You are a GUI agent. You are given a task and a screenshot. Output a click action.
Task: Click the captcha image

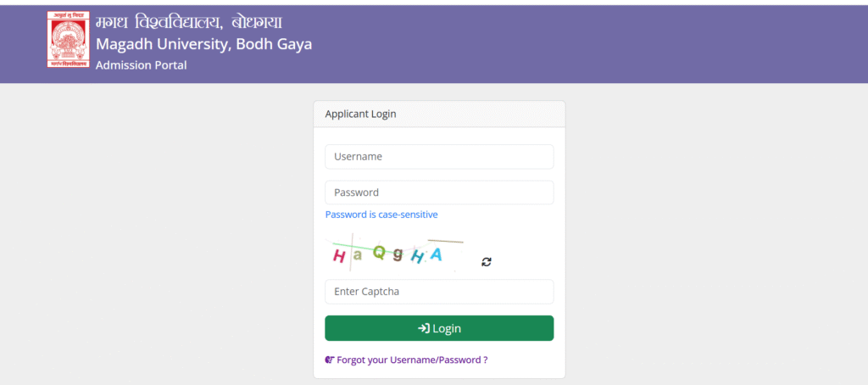pos(394,253)
